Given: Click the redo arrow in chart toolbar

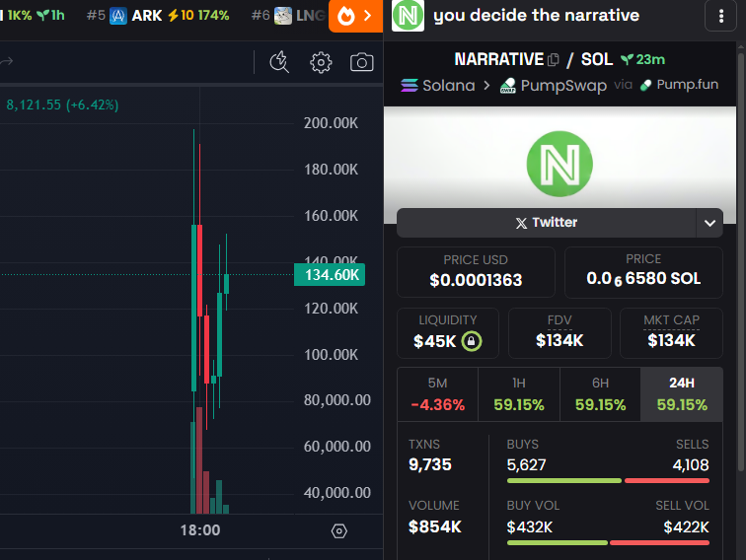Looking at the screenshot, I should 6,61.
